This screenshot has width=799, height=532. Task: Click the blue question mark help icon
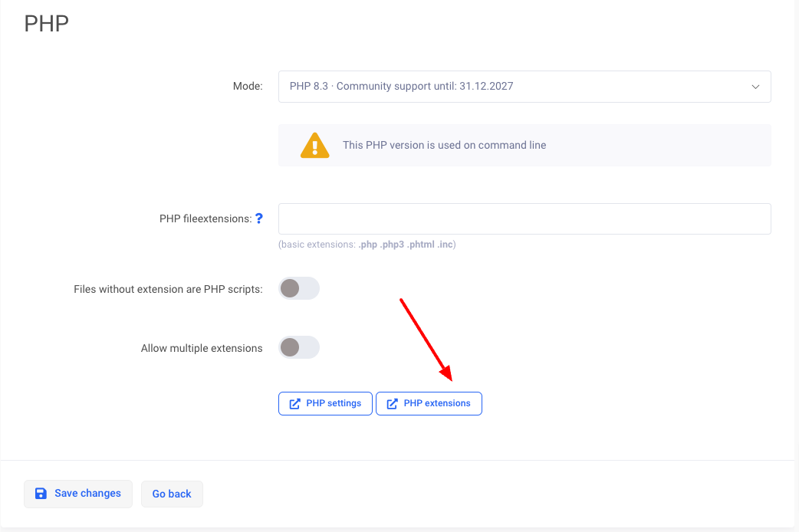(x=259, y=218)
